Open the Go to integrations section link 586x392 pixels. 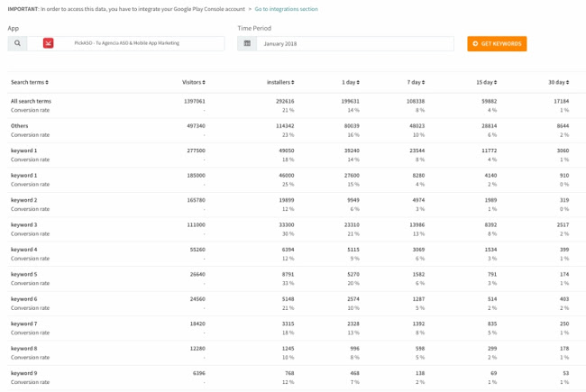coord(286,9)
